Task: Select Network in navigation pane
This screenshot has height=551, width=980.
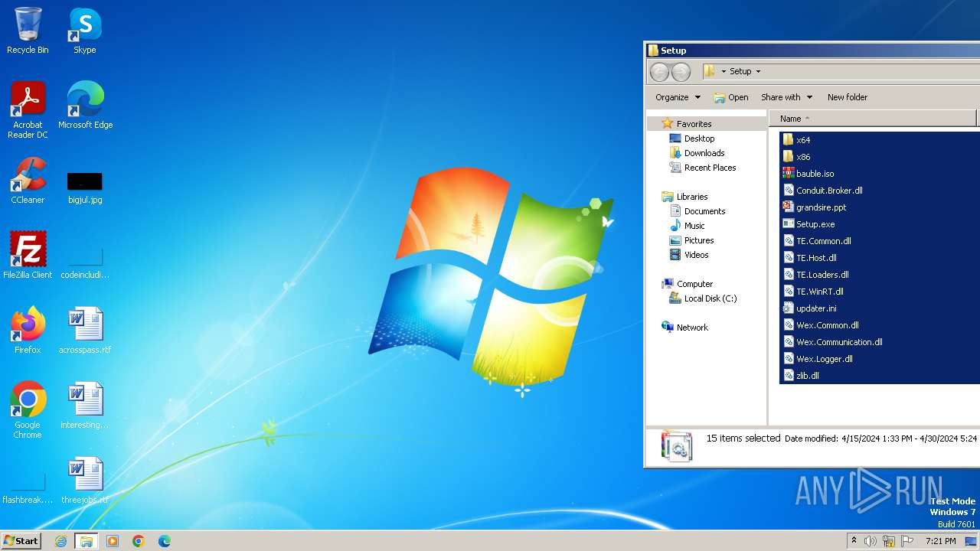Action: click(692, 328)
